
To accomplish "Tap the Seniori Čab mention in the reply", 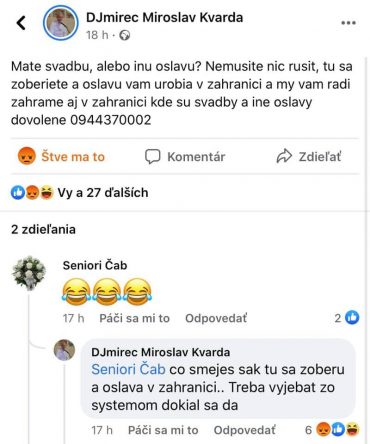I will 128,369.
